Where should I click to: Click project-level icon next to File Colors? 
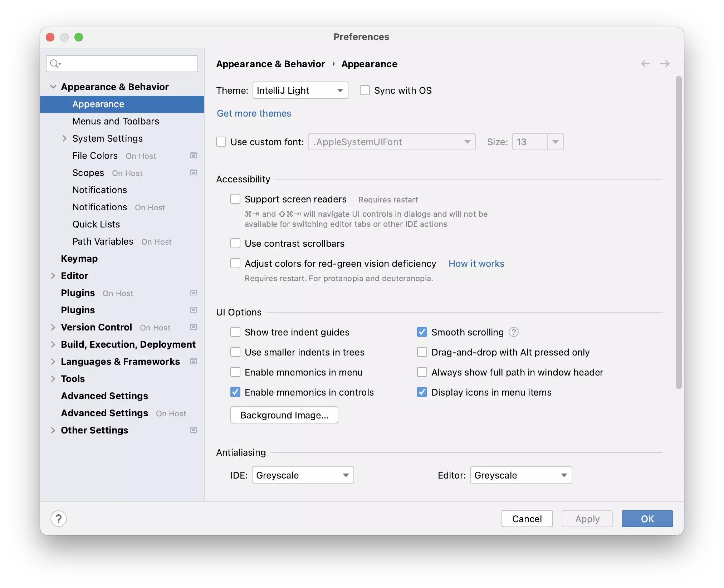(x=194, y=156)
